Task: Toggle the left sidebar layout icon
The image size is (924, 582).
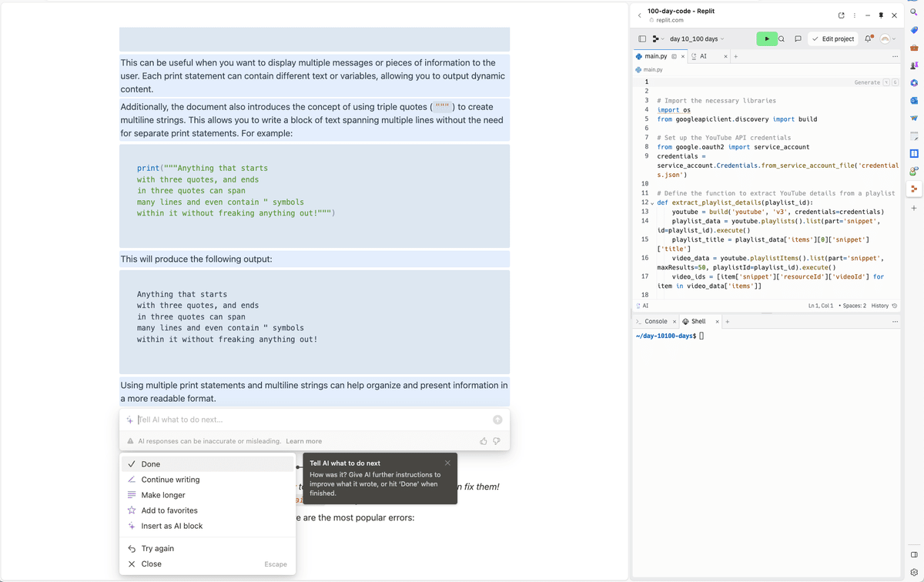Action: [x=641, y=38]
